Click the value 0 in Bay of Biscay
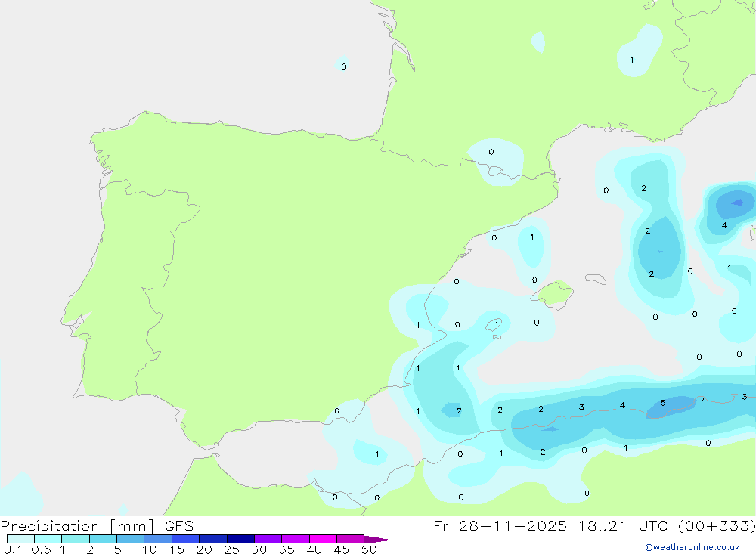Viewport: 756px width, 554px height. coord(344,67)
